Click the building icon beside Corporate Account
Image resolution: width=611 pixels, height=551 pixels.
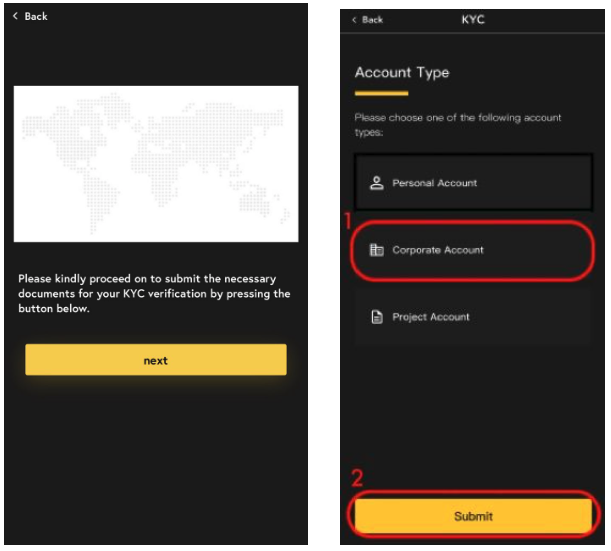(376, 250)
